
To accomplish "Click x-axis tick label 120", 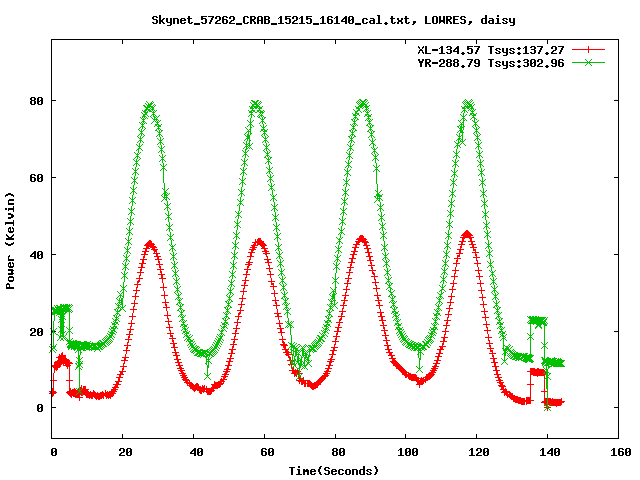I will 479,452.
